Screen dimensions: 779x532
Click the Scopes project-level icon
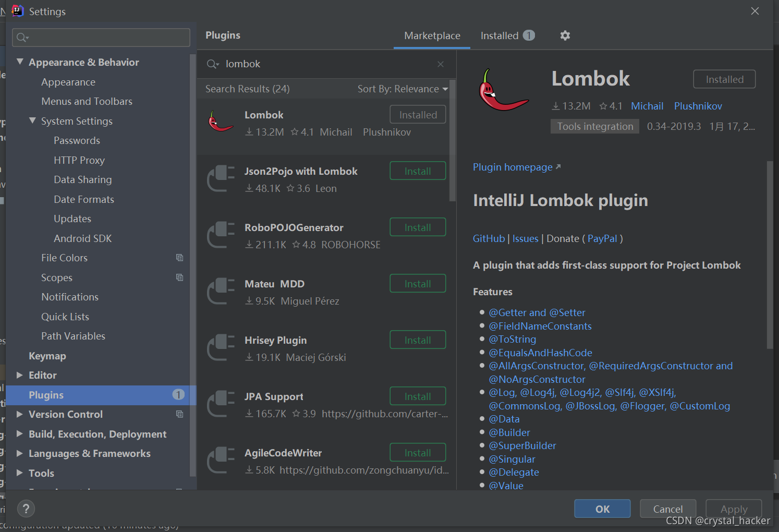coord(179,277)
